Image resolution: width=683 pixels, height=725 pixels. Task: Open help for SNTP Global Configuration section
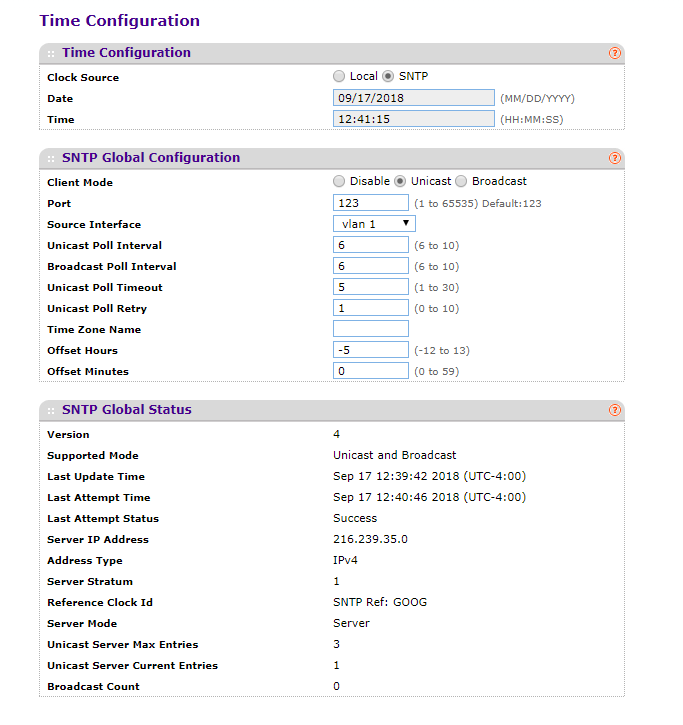click(615, 158)
